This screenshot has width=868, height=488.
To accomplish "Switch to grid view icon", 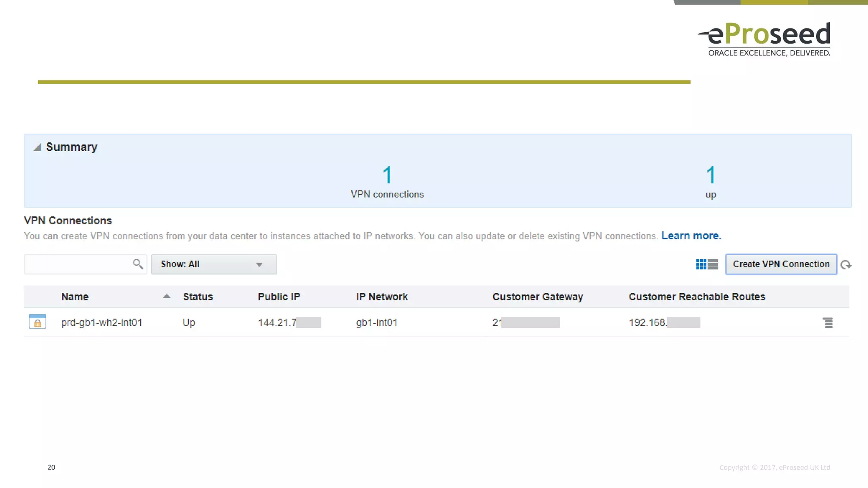I will pyautogui.click(x=701, y=264).
